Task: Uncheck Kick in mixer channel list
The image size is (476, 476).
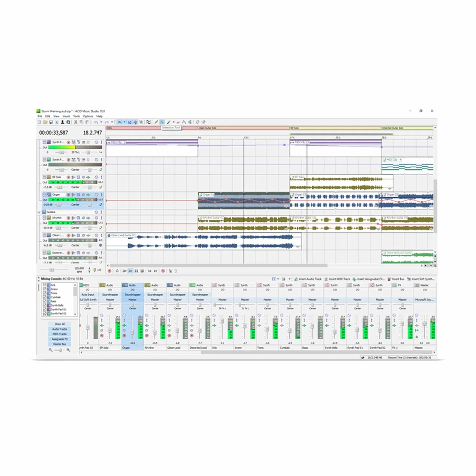Action: (x=45, y=285)
